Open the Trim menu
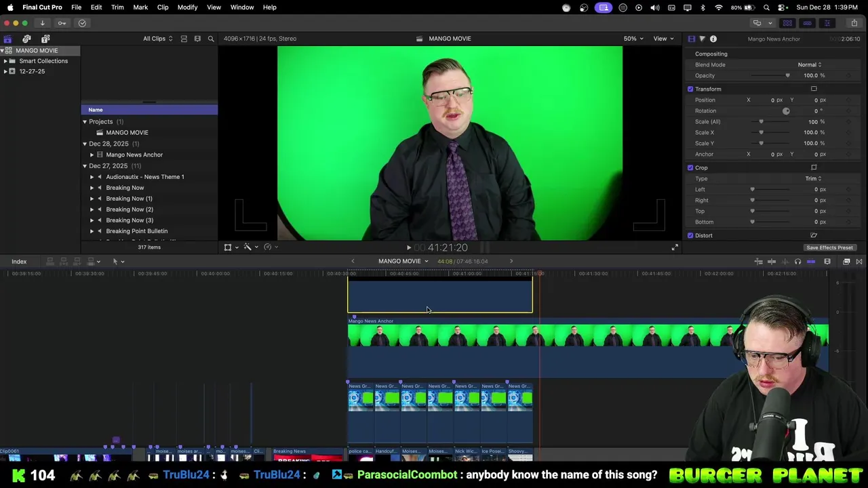This screenshot has width=868, height=488. pyautogui.click(x=117, y=7)
